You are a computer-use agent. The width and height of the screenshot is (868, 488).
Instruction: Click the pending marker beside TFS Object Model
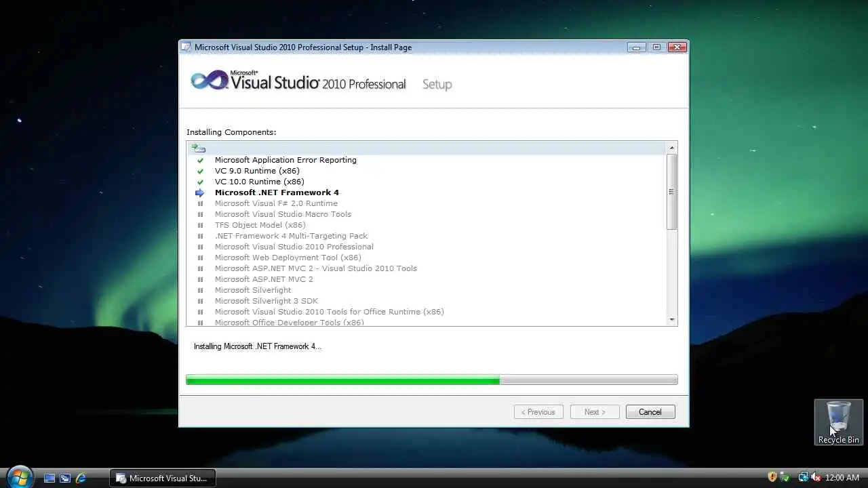point(200,226)
